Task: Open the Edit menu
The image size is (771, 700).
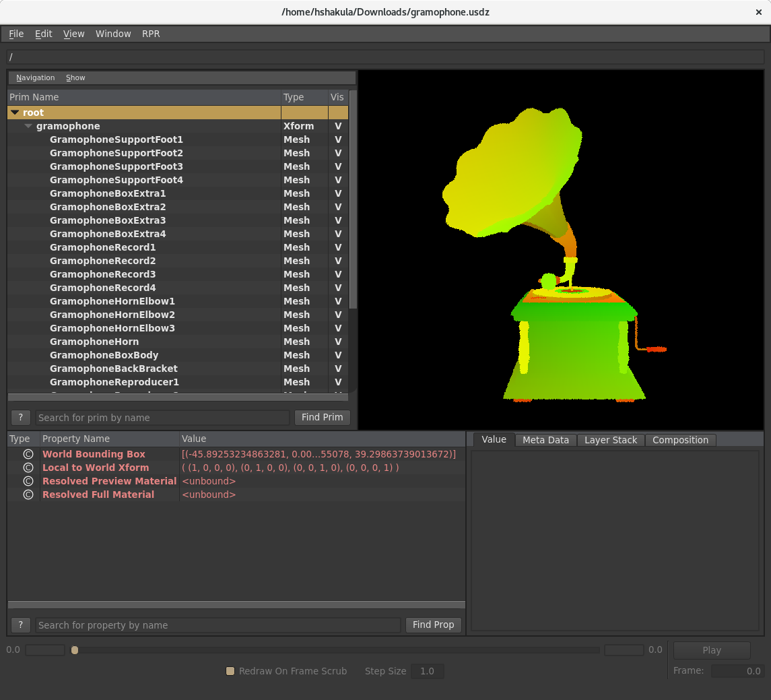Action: tap(43, 34)
